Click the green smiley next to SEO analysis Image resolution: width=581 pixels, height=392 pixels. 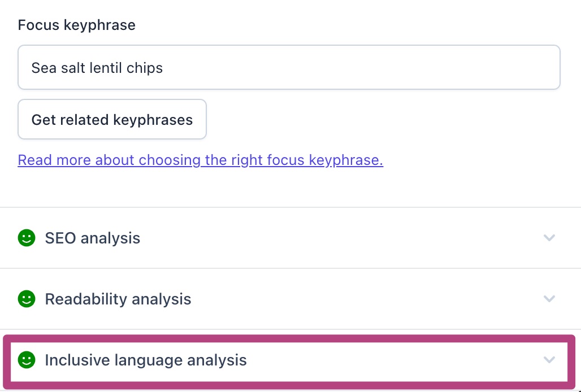click(27, 238)
